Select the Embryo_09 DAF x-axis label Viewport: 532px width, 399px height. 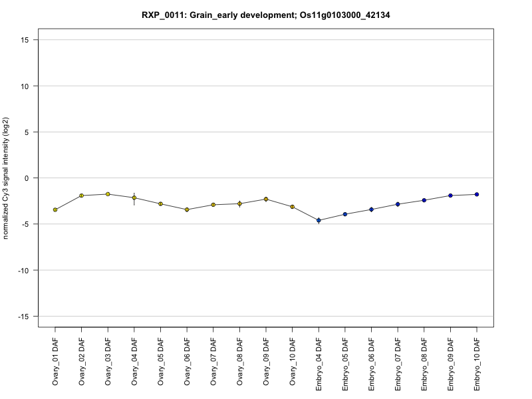450,363
